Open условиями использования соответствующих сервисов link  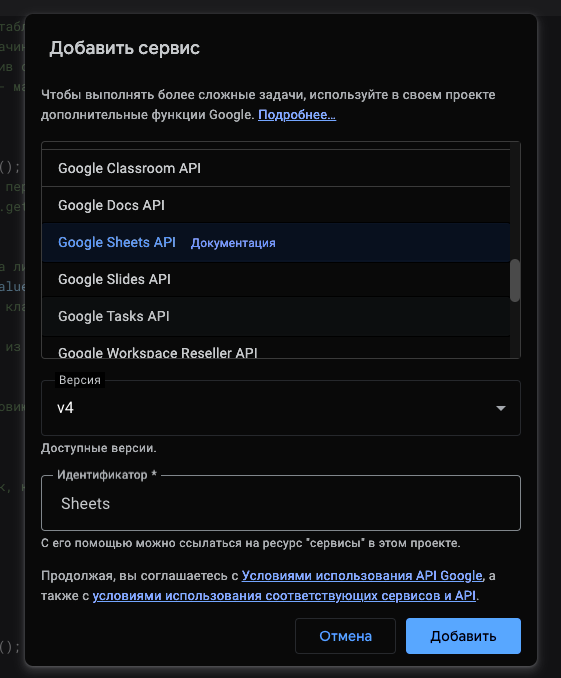[x=284, y=596]
